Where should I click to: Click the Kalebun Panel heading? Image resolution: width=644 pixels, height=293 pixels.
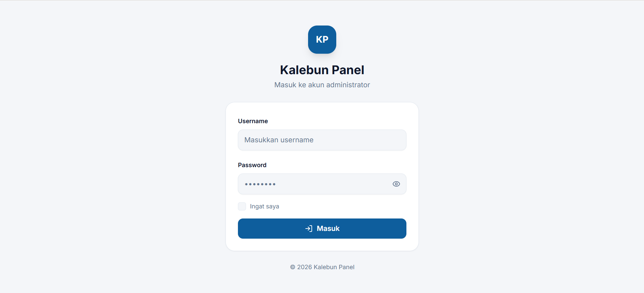pos(322,70)
